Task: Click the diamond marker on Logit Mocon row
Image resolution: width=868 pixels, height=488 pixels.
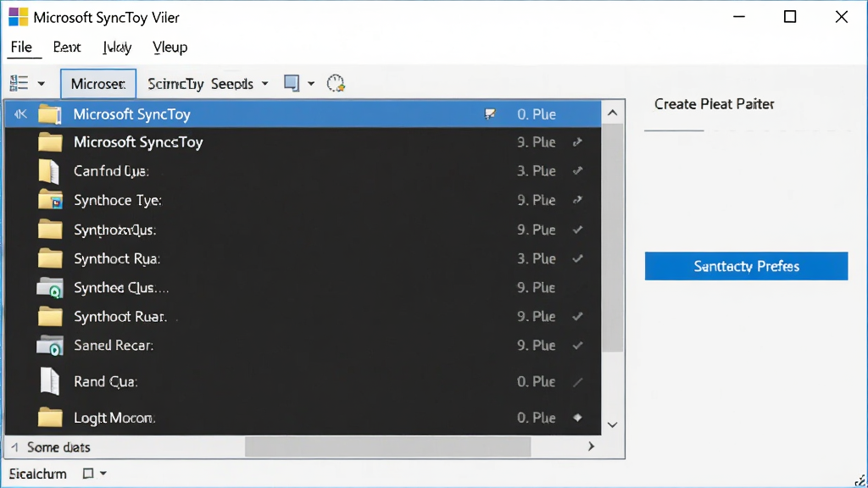Action: point(577,418)
